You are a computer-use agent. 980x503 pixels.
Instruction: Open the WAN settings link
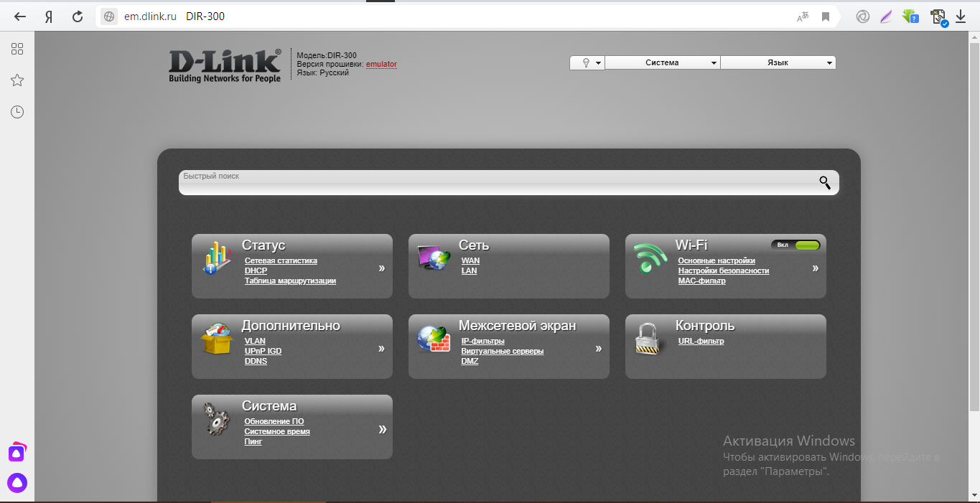(x=470, y=261)
